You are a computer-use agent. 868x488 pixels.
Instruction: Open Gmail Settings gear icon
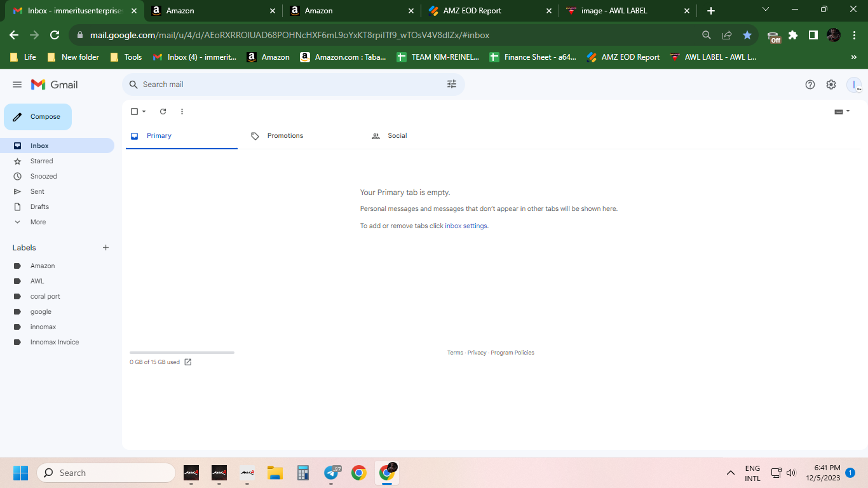click(831, 85)
